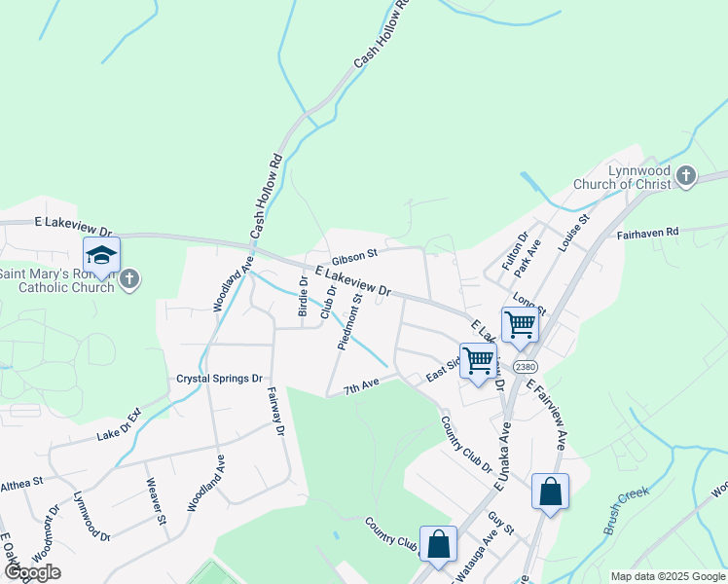Select the Gibson St street label

[354, 257]
